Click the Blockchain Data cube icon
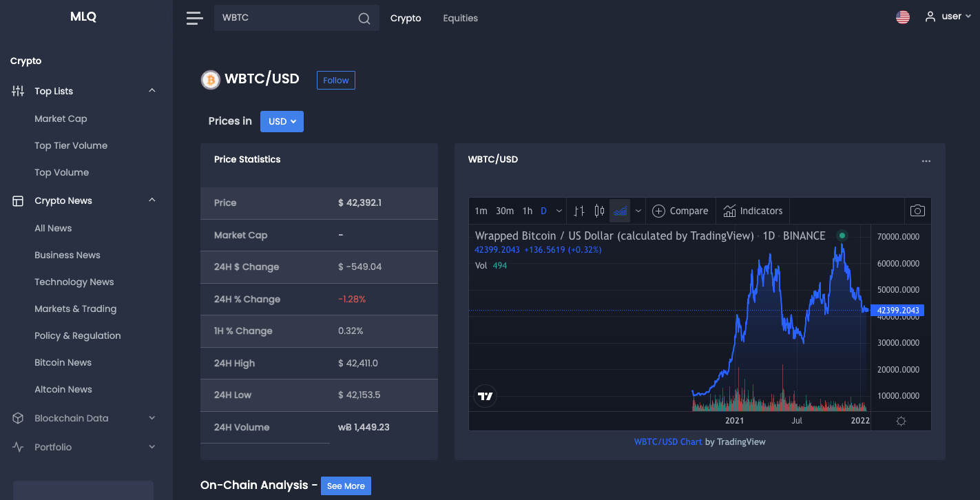 (x=18, y=418)
